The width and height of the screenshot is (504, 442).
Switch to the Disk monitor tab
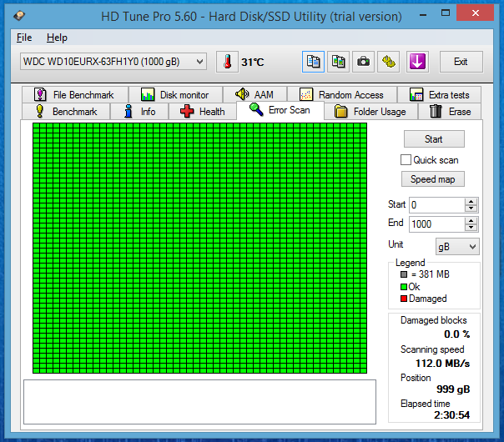pyautogui.click(x=175, y=95)
